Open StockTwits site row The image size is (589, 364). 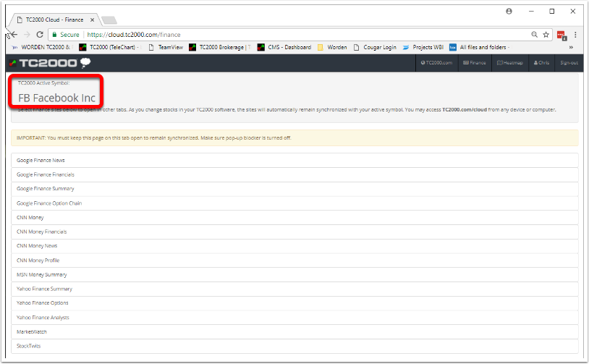coord(294,346)
